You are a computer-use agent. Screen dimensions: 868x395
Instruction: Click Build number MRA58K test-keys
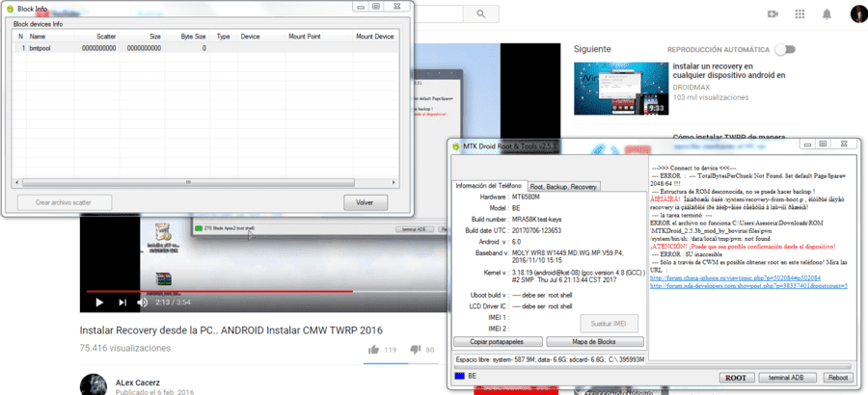click(537, 219)
